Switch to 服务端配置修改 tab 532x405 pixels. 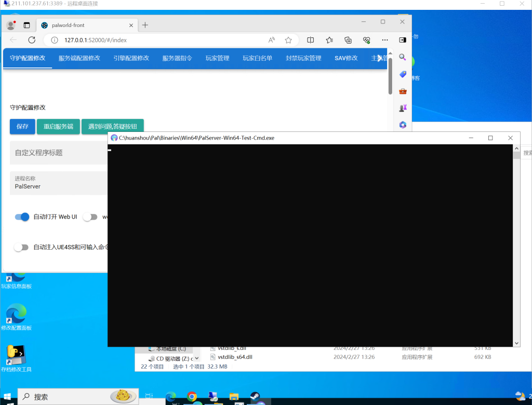[79, 58]
